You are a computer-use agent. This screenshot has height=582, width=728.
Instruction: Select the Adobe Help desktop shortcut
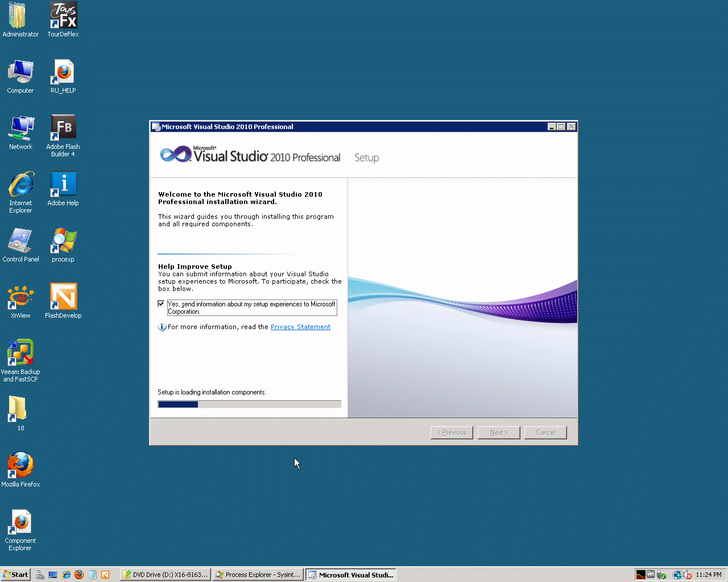(x=63, y=189)
